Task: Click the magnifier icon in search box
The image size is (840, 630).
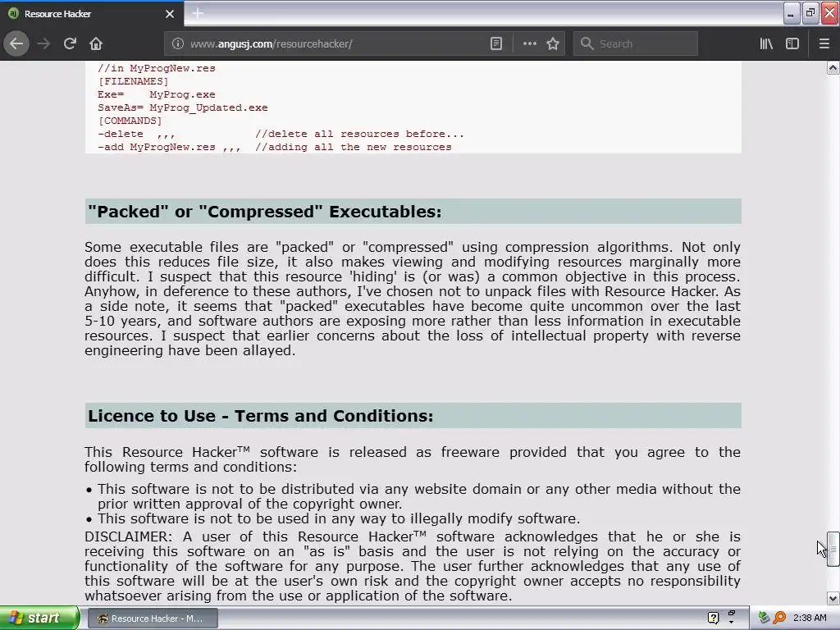Action: 587,43
